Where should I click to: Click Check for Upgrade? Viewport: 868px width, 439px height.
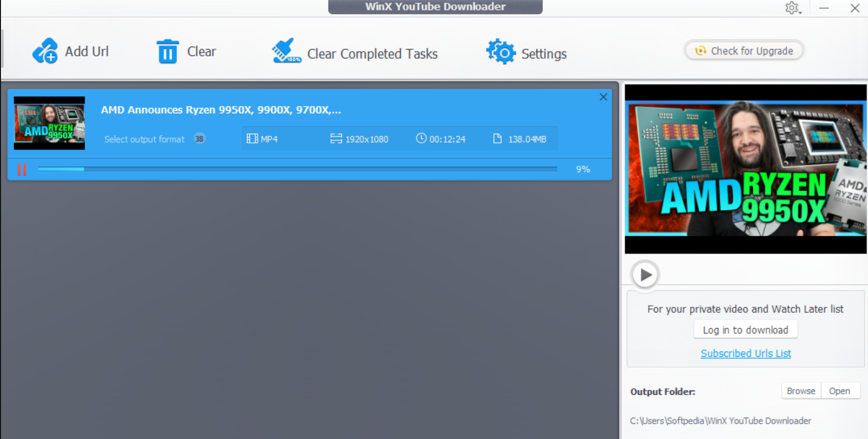[744, 51]
